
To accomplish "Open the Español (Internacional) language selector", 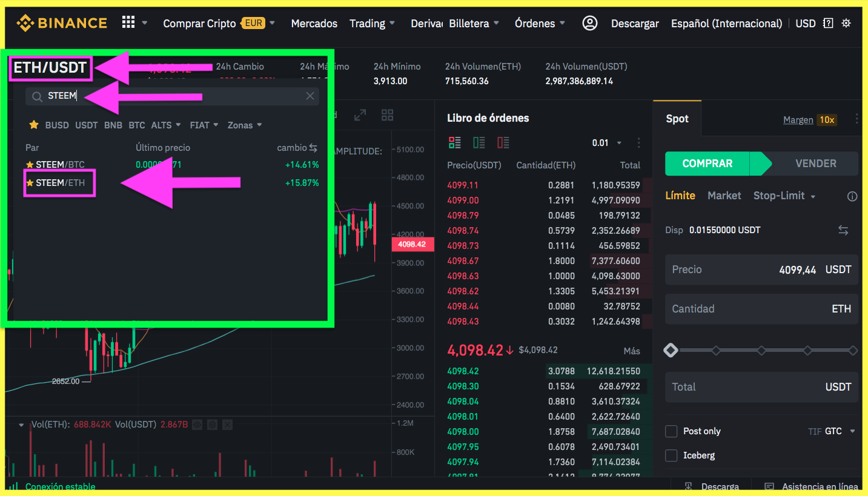I will (727, 24).
